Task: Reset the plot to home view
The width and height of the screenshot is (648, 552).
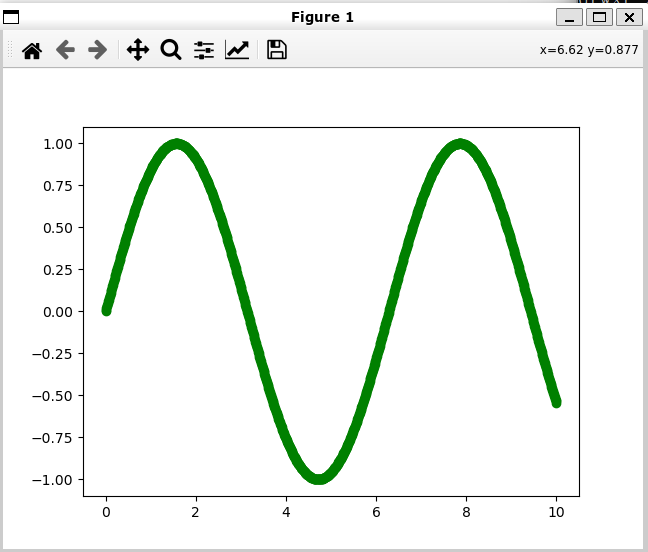Action: coord(32,50)
